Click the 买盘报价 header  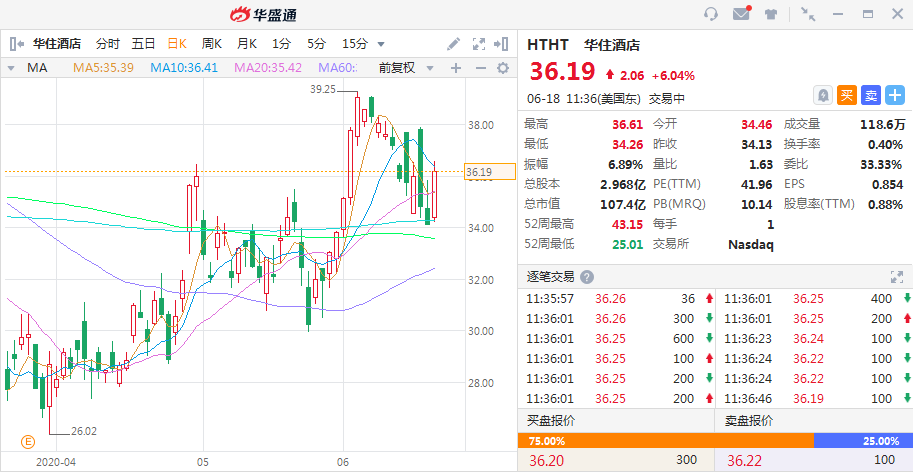point(551,421)
